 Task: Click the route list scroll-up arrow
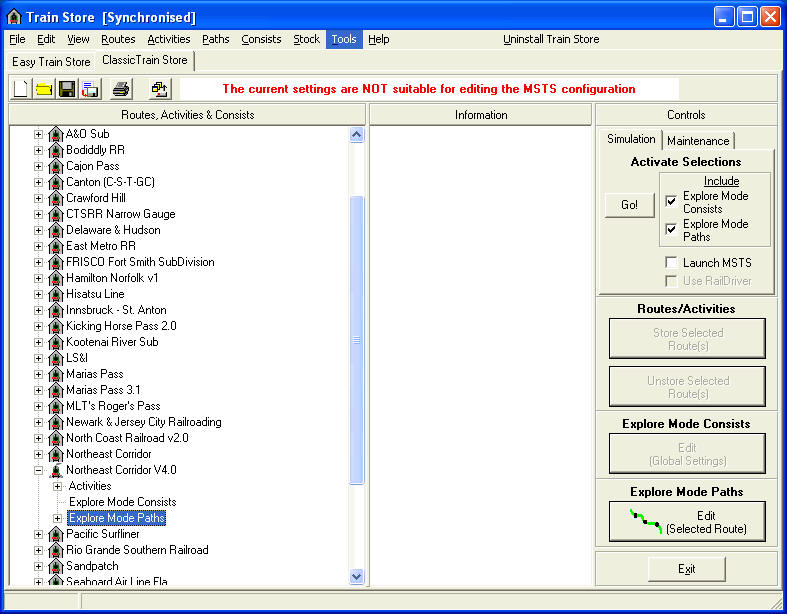pos(356,135)
